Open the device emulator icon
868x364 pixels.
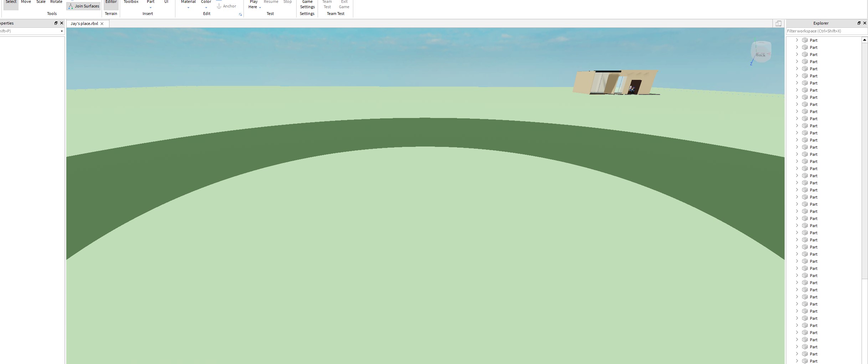point(779,24)
